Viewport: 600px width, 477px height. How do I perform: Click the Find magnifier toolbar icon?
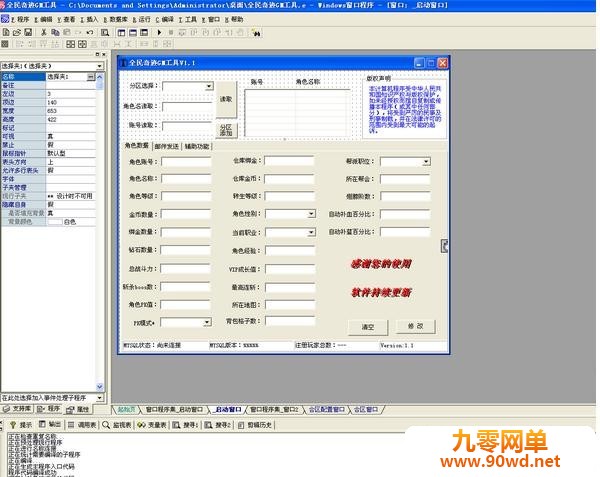[105, 33]
